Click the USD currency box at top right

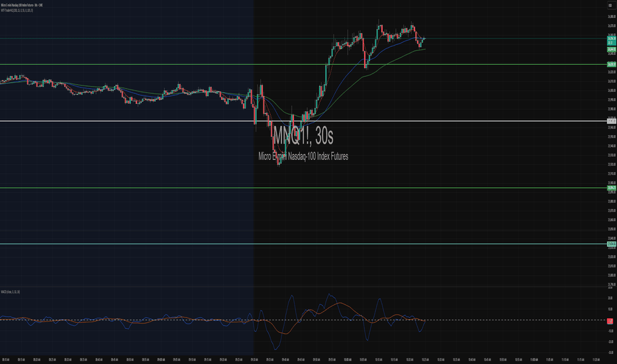(610, 5)
